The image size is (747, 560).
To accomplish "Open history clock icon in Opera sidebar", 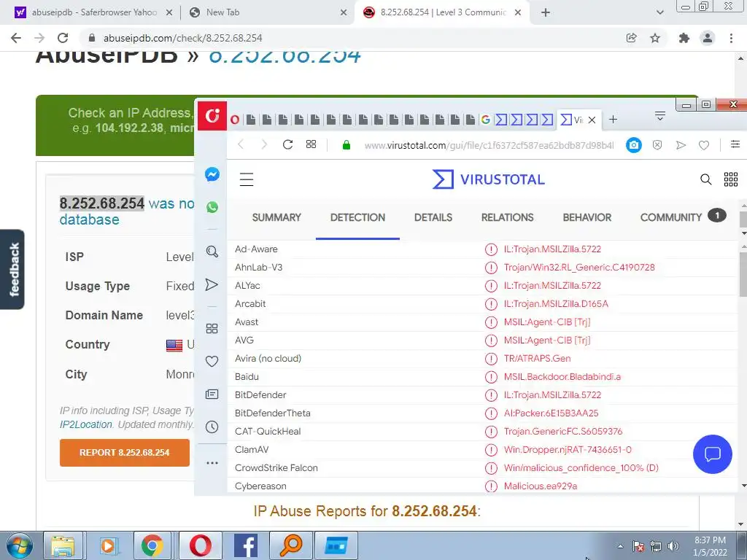I will [212, 427].
